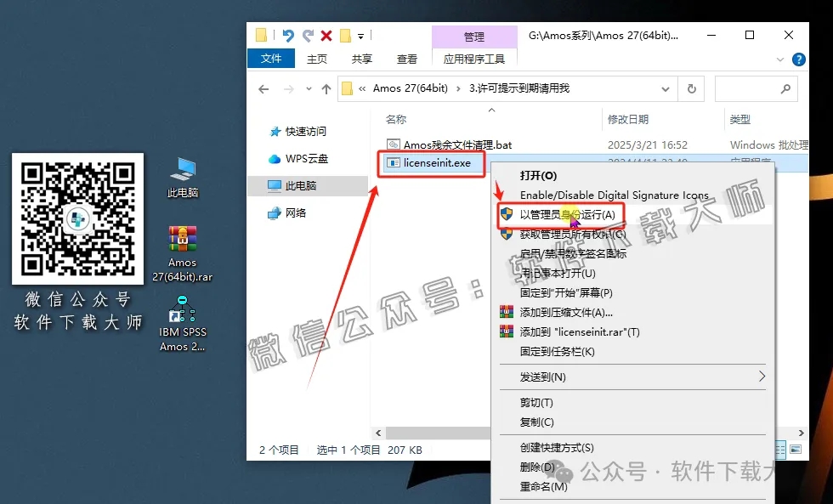The height and width of the screenshot is (504, 833).
Task: Open the address bar history dropdown
Action: pos(666,88)
